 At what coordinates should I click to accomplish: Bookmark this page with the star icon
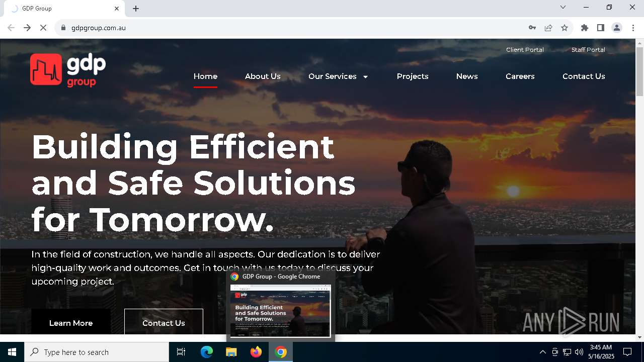(565, 28)
